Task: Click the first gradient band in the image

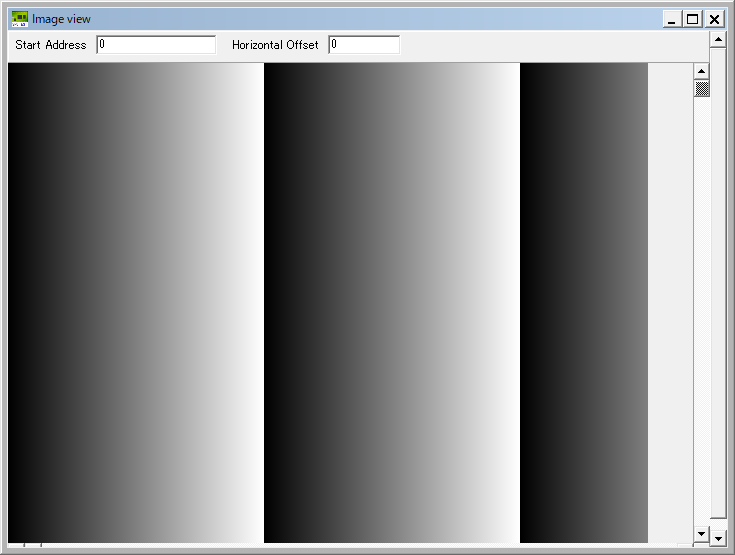Action: (x=135, y=302)
